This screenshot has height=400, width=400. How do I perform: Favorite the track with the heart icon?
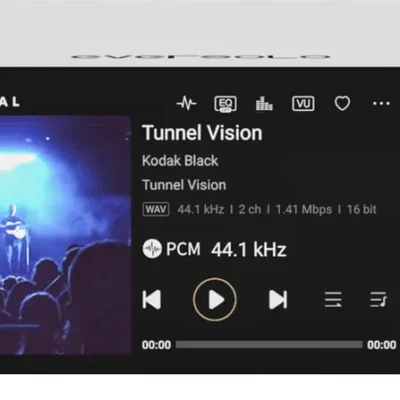coord(342,103)
